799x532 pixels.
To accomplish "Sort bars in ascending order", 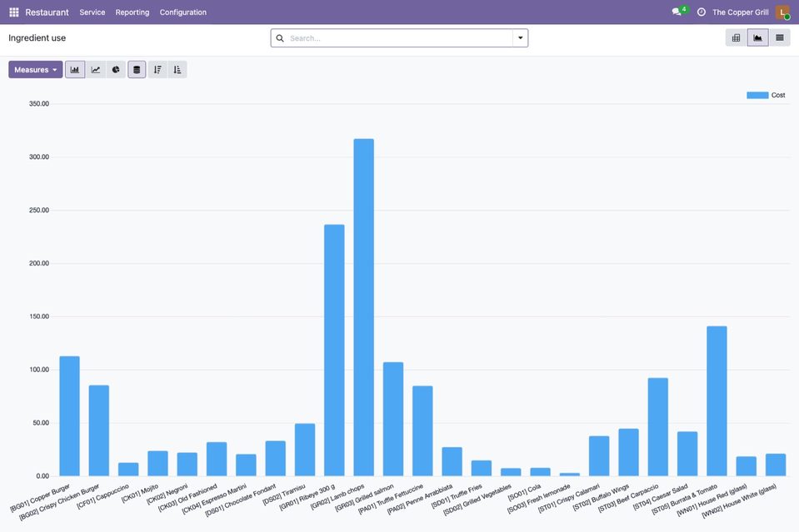I will click(177, 70).
